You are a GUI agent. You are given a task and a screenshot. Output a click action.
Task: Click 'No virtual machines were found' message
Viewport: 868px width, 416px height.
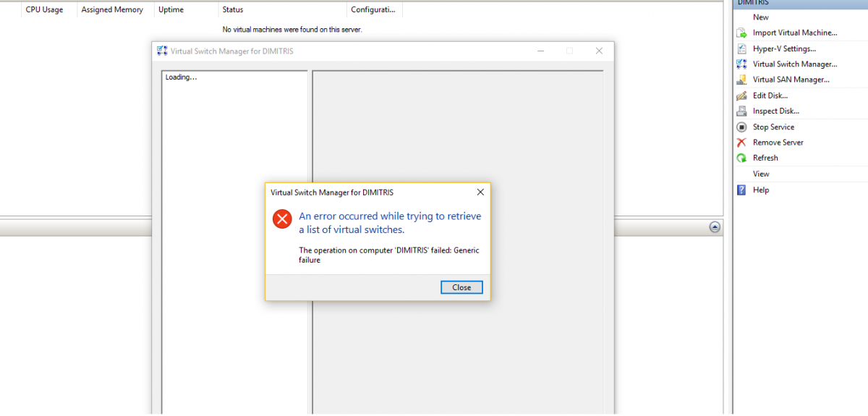click(x=292, y=30)
